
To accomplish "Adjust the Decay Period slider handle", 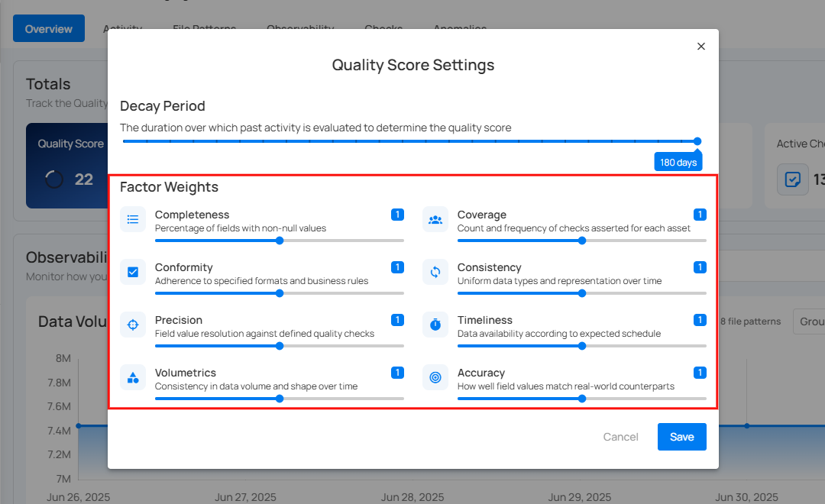I will [x=697, y=141].
